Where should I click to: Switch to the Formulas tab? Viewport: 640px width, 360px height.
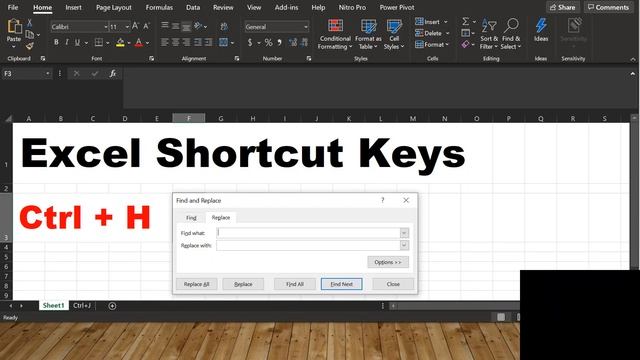click(159, 7)
